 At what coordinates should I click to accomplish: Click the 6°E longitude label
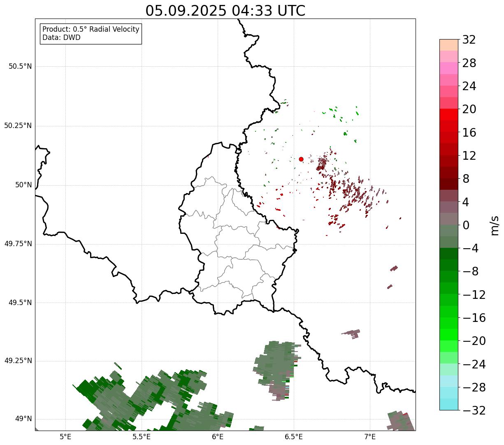218,437
